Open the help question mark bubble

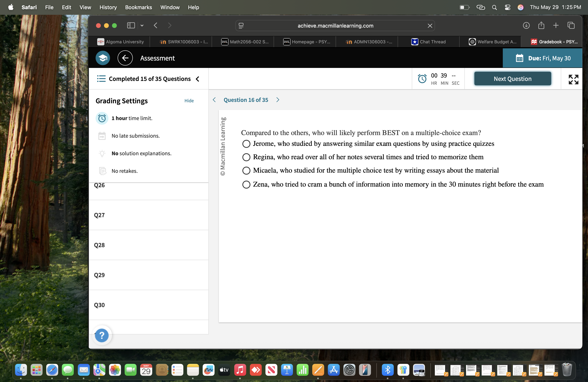click(x=102, y=335)
